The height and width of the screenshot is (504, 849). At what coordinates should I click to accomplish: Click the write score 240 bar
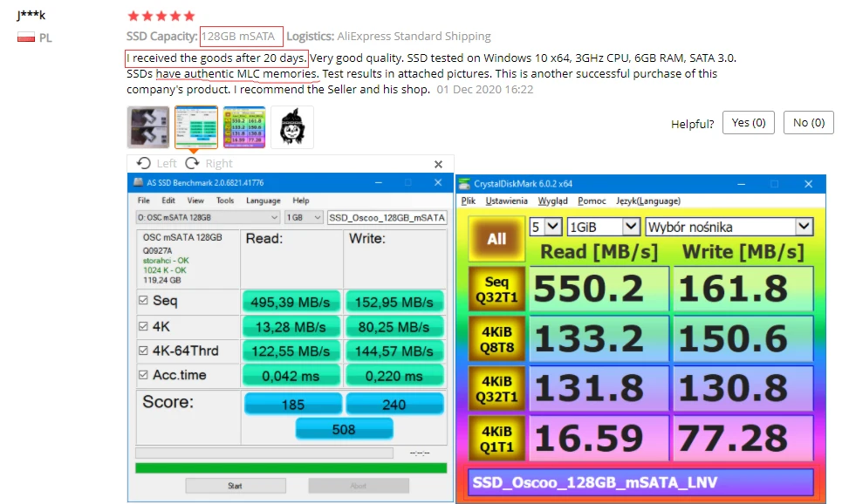[394, 405]
